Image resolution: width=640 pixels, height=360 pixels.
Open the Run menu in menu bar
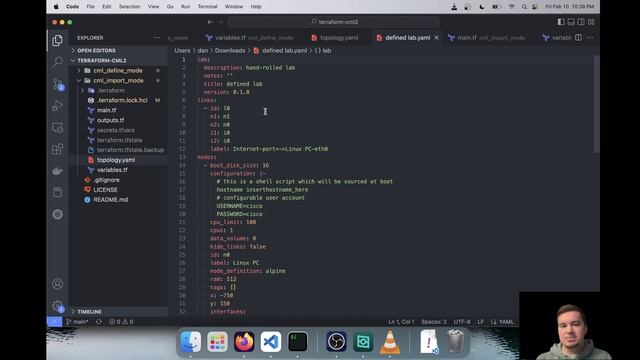click(185, 7)
